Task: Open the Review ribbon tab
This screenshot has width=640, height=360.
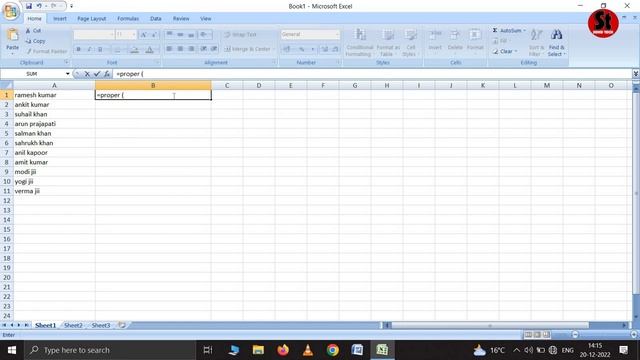Action: click(x=181, y=19)
